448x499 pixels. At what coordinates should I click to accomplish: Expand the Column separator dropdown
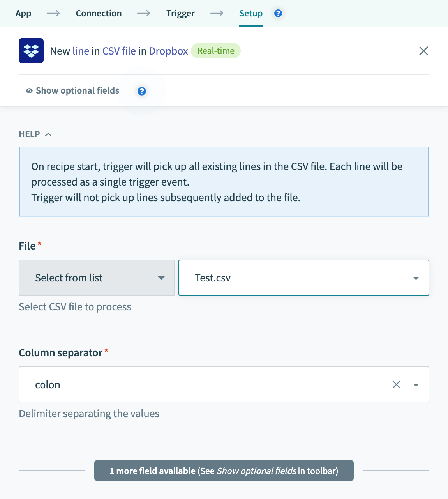[x=416, y=384]
